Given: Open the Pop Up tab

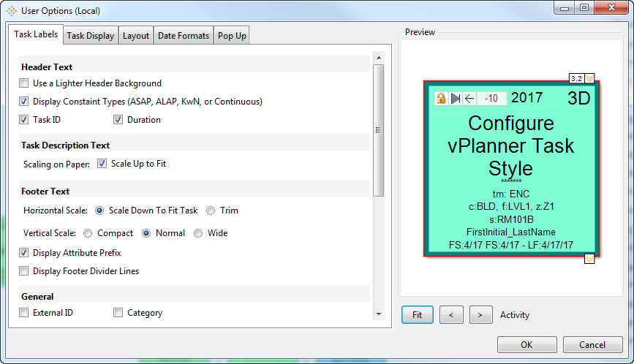Looking at the screenshot, I should click(232, 36).
